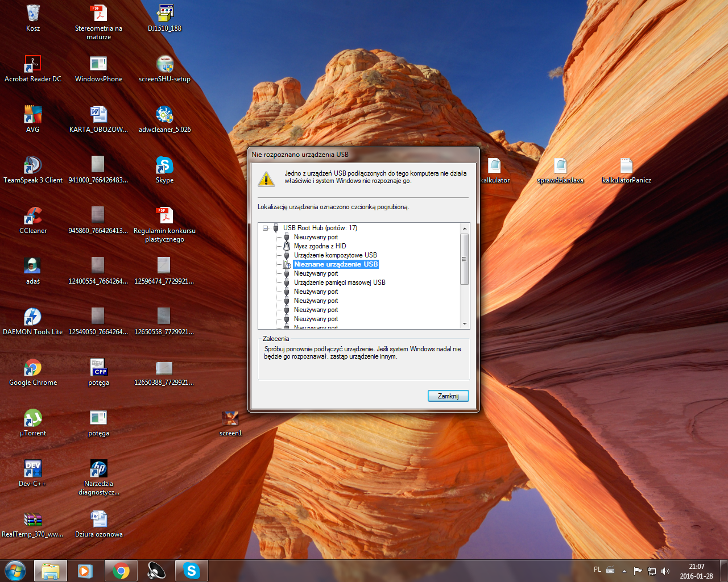
Task: Click the Nie rozpoznano urządzenia USB title bar
Action: (x=364, y=155)
